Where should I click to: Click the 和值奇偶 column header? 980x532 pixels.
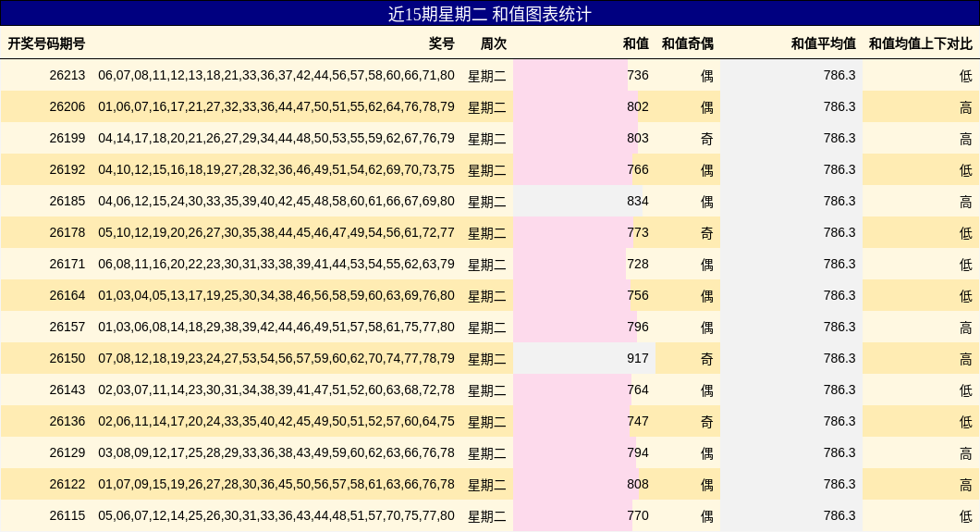(688, 43)
